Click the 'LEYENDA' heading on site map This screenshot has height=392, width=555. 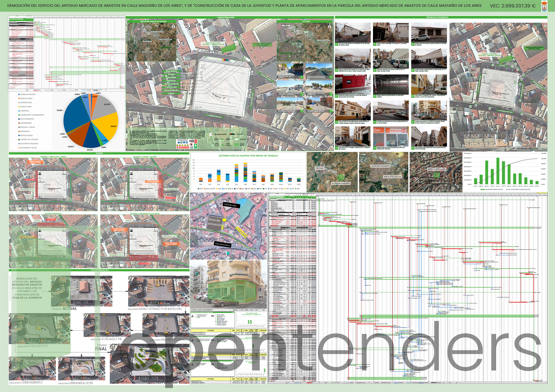pyautogui.click(x=227, y=129)
